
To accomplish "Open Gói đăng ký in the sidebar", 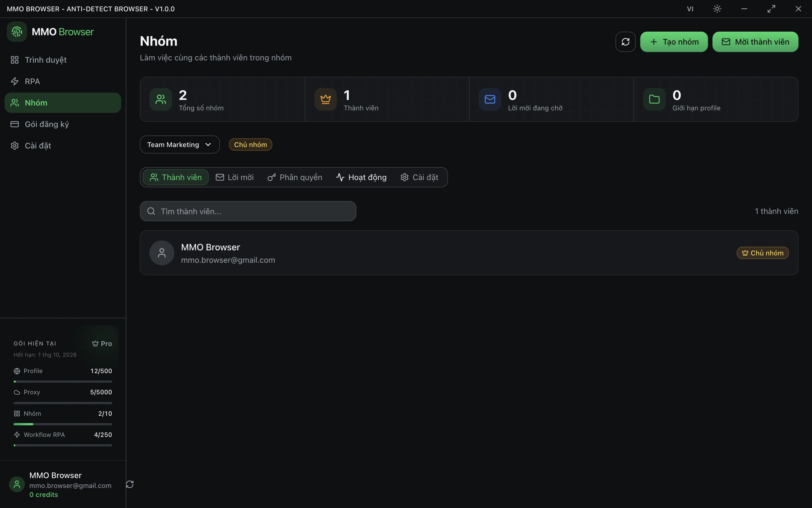I will click(x=63, y=124).
